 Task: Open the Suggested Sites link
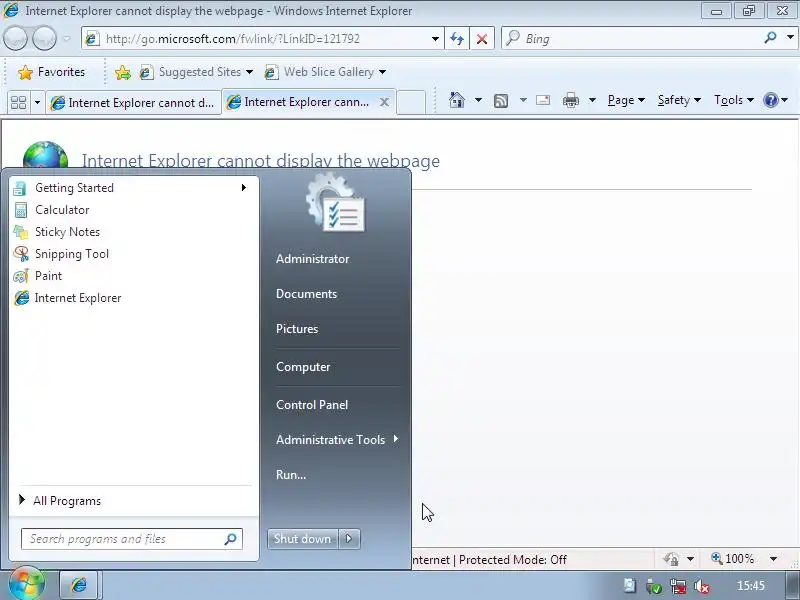pos(196,72)
